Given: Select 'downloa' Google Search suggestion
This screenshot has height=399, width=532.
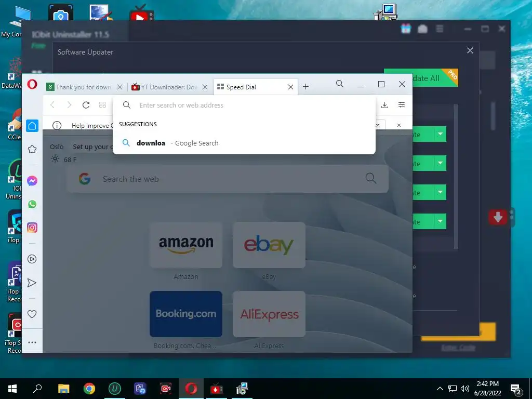Looking at the screenshot, I should [x=244, y=143].
